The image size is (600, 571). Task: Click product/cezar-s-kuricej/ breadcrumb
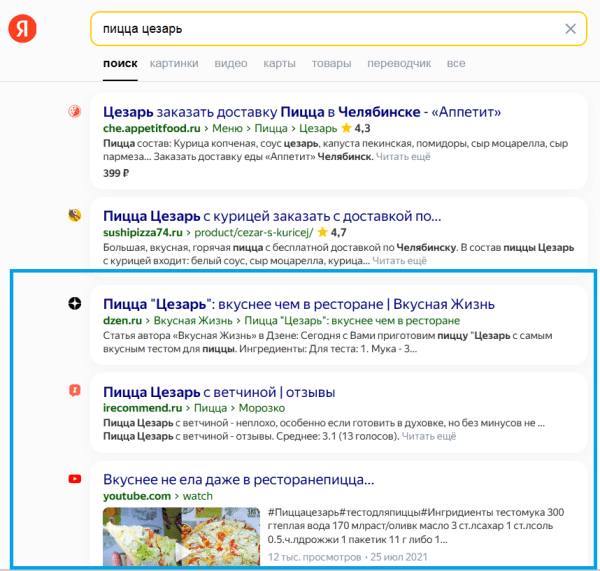253,232
